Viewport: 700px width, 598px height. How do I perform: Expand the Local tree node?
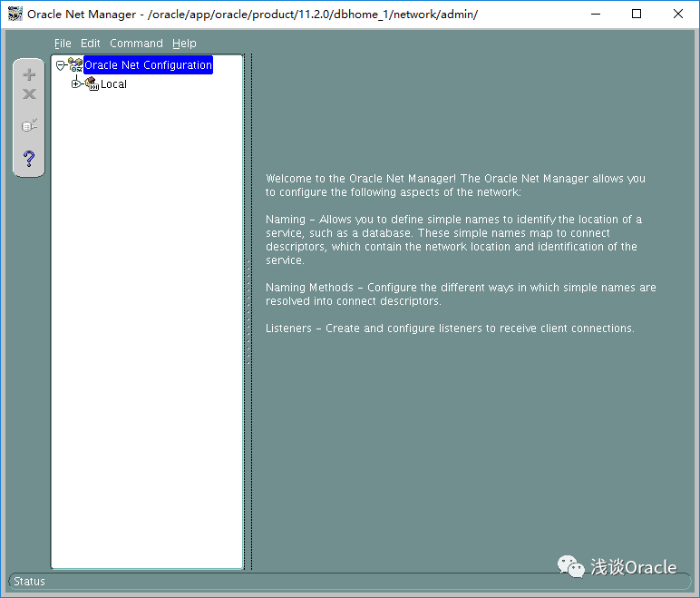tap(76, 83)
